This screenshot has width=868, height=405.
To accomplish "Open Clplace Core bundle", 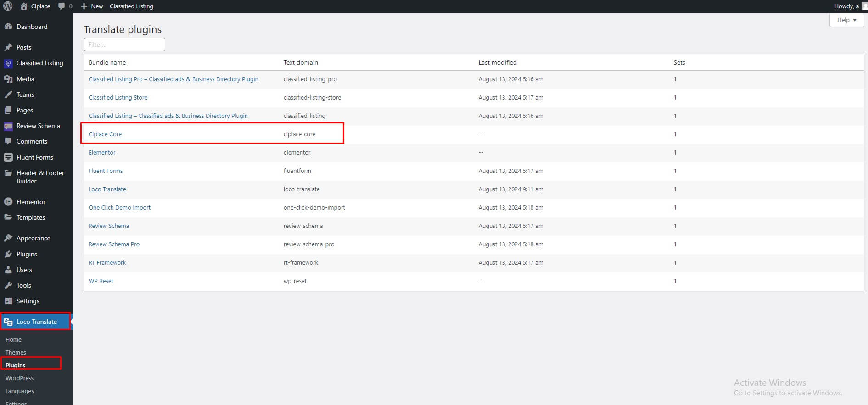I will pos(105,134).
